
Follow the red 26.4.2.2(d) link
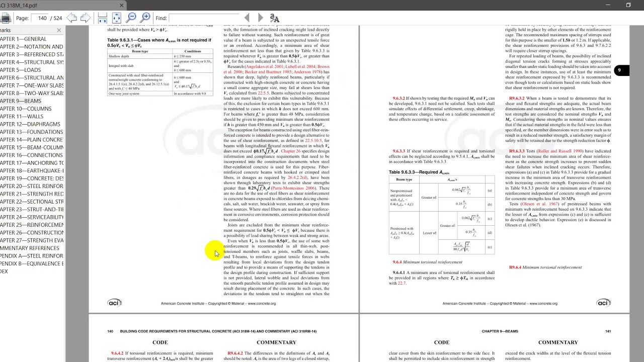pyautogui.click(x=297, y=177)
